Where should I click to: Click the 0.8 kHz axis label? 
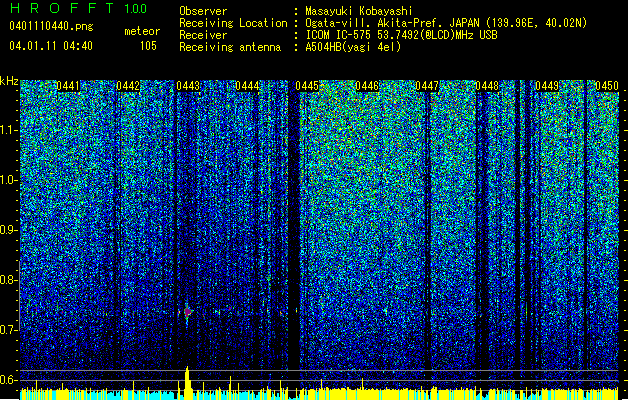click(9, 280)
